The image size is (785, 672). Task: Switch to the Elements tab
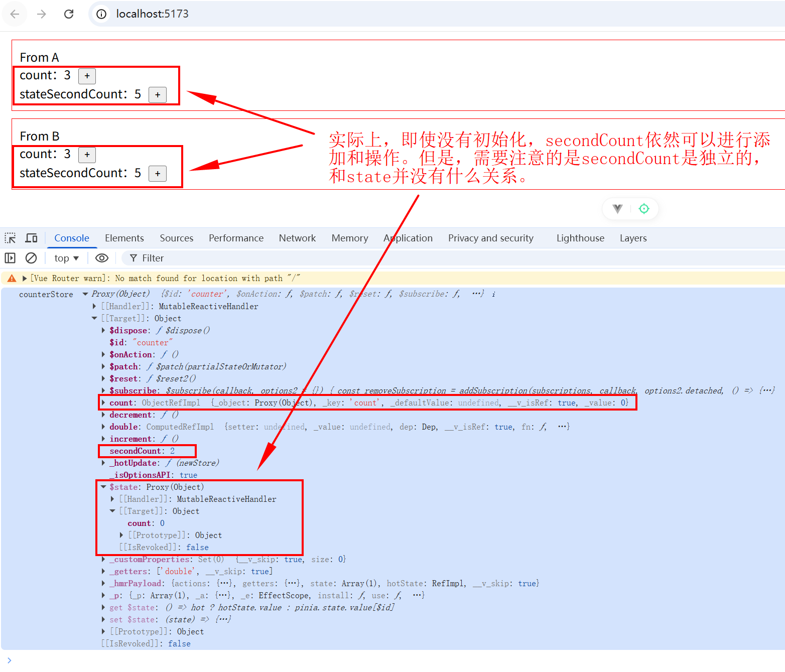point(124,238)
